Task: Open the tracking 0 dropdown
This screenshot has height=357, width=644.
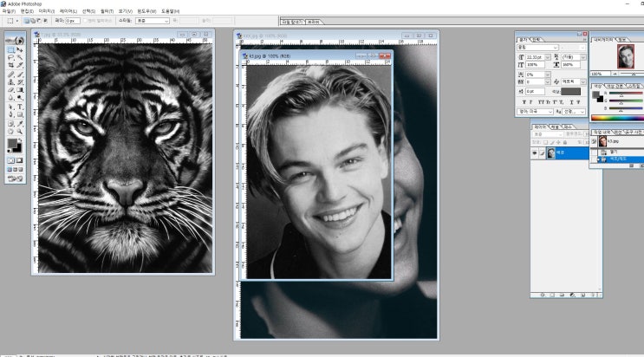Action: tap(548, 82)
